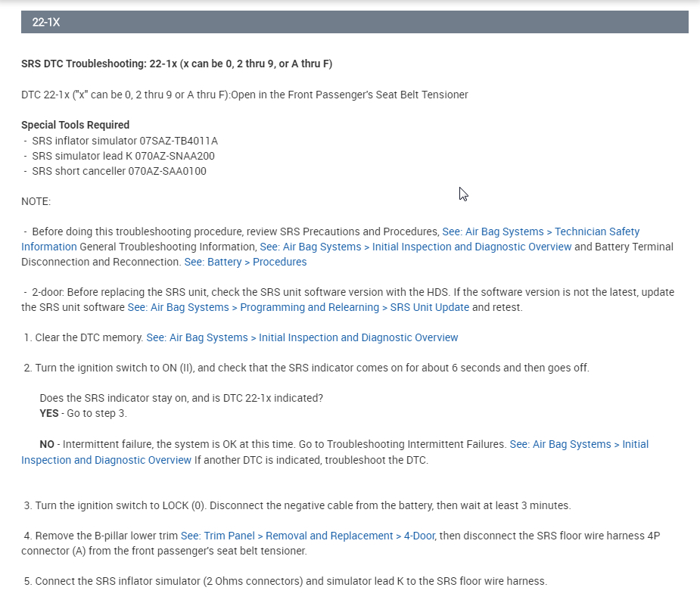Viewport: 700px width, 609px height.
Task: Click the SRS DTC Troubleshooting bold heading
Action: tap(176, 64)
